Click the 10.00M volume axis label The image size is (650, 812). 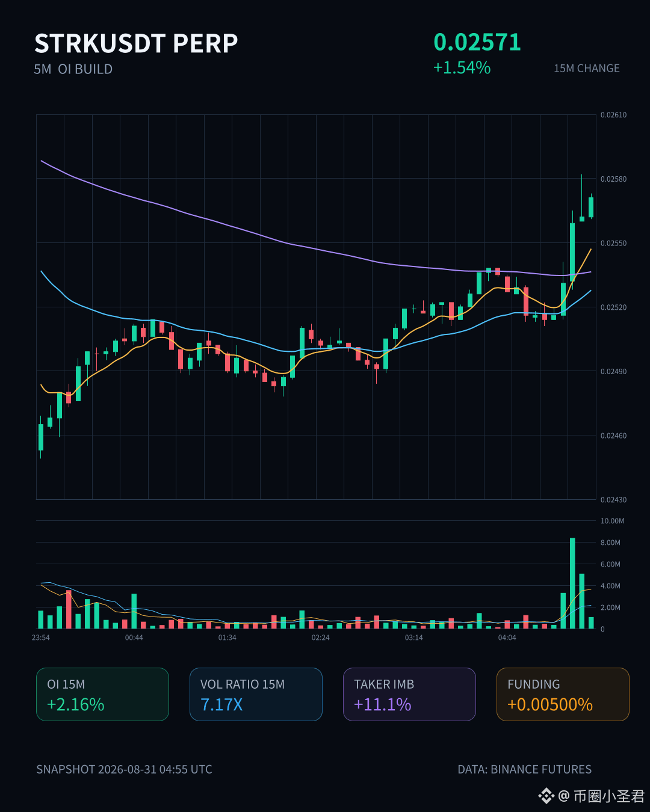click(612, 521)
